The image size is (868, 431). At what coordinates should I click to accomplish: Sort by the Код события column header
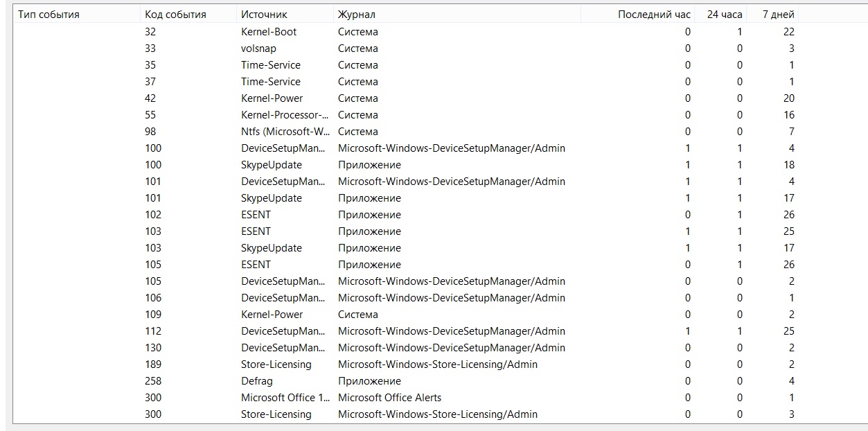[175, 15]
